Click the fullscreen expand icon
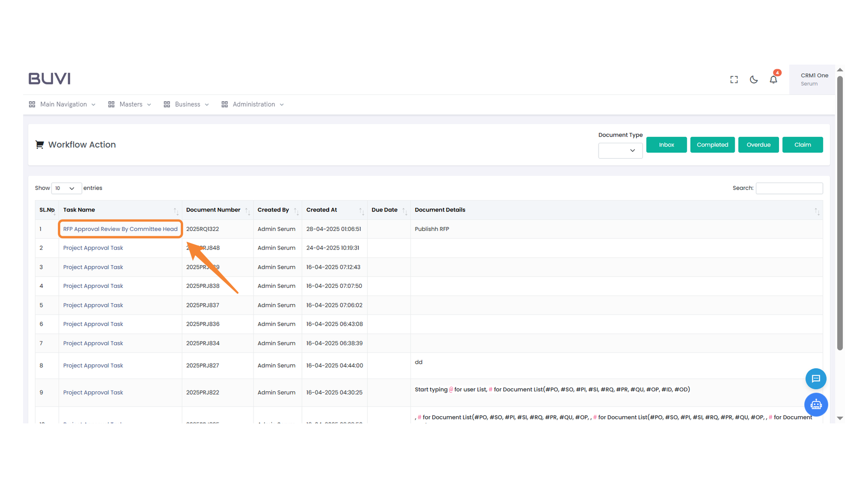 pos(734,80)
